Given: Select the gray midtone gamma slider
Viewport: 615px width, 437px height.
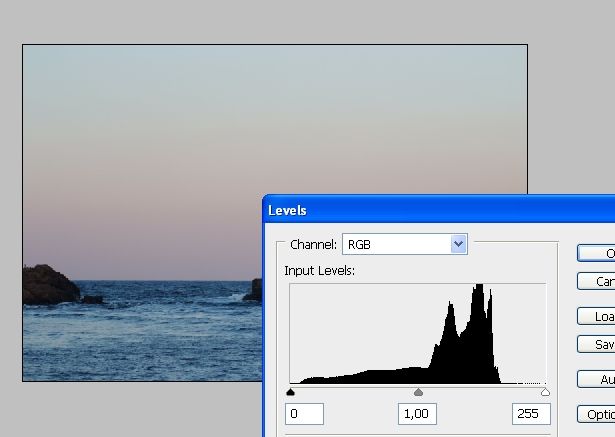Looking at the screenshot, I should [418, 392].
